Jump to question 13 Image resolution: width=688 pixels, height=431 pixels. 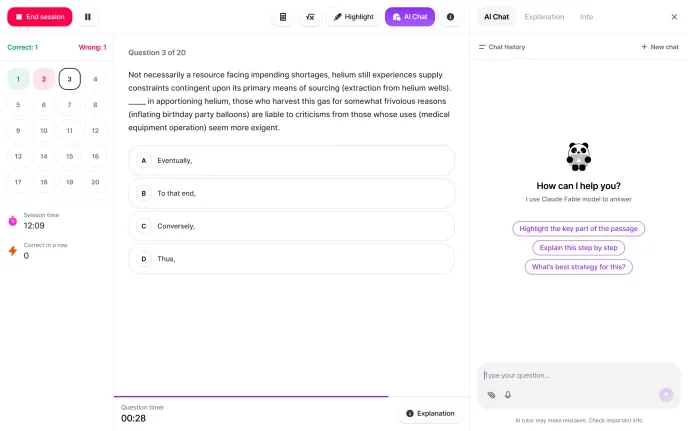coord(18,156)
